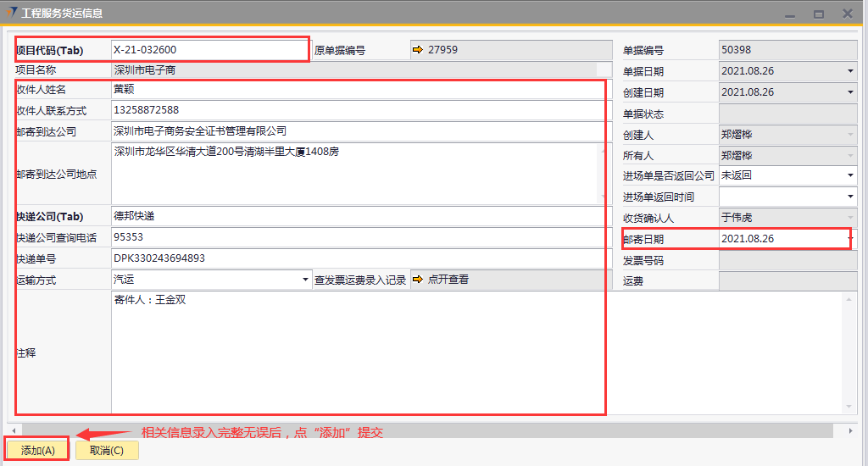
Task: Click the horizontal scrollbar's right arrow
Action: click(x=850, y=430)
